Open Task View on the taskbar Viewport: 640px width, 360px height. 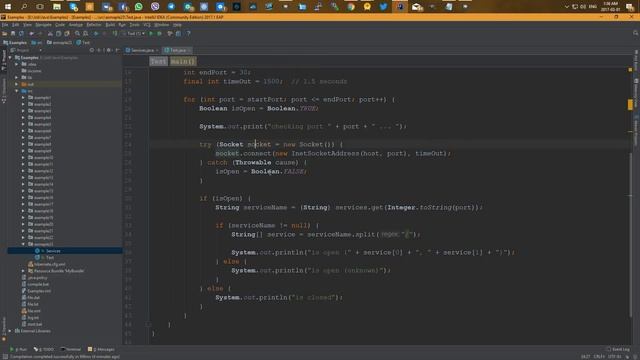(x=40, y=7)
